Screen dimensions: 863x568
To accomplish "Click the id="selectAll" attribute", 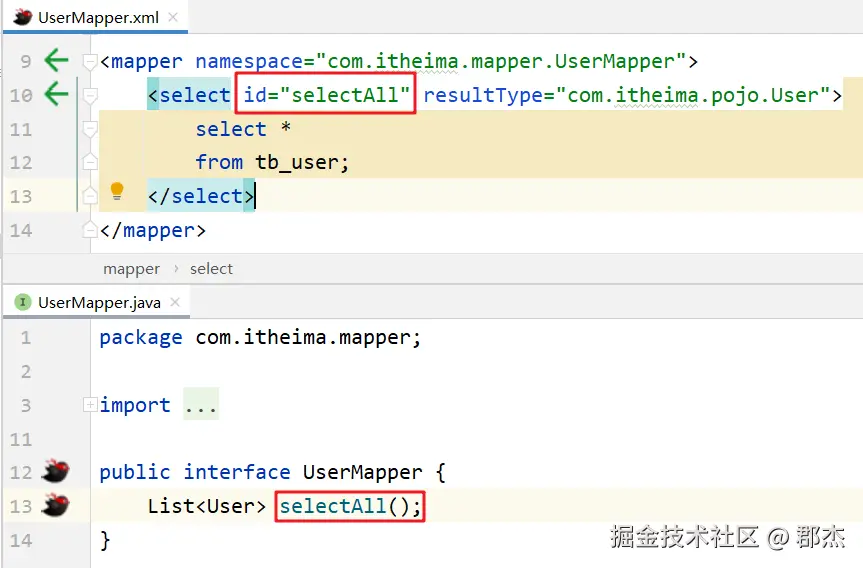I will [x=326, y=95].
